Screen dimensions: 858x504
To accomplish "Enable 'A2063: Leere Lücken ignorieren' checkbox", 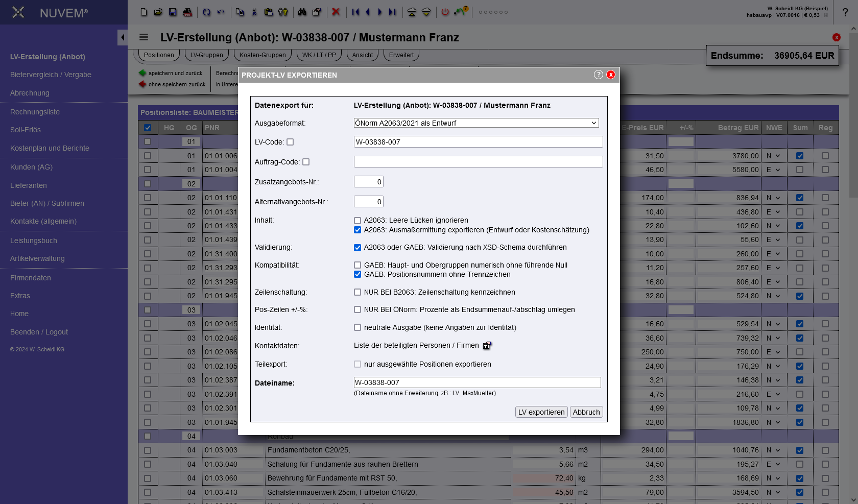I will tap(357, 221).
